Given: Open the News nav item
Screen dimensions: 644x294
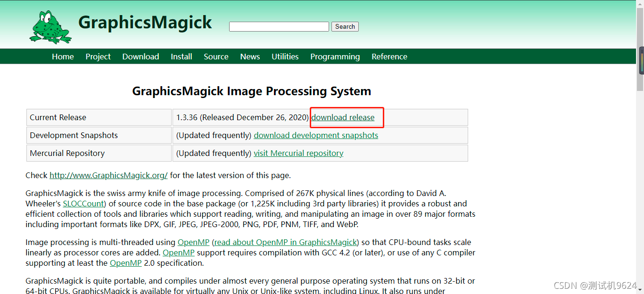Looking at the screenshot, I should pyautogui.click(x=250, y=57).
